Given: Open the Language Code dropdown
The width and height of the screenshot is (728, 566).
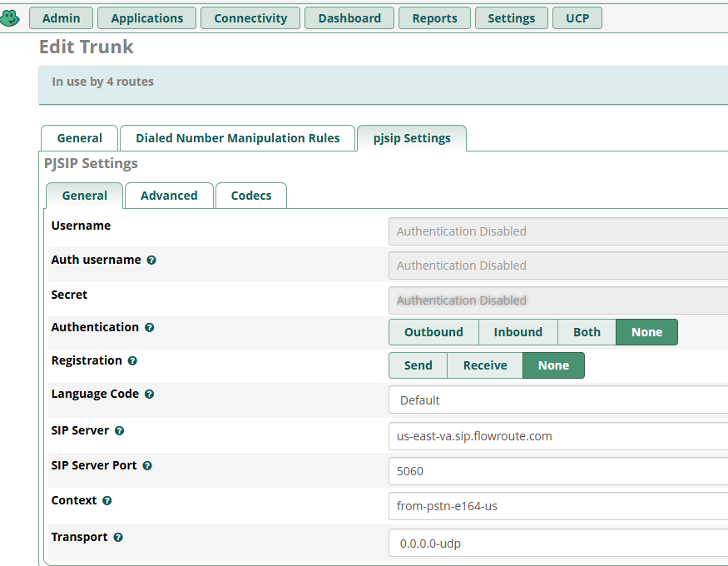Looking at the screenshot, I should pyautogui.click(x=557, y=400).
